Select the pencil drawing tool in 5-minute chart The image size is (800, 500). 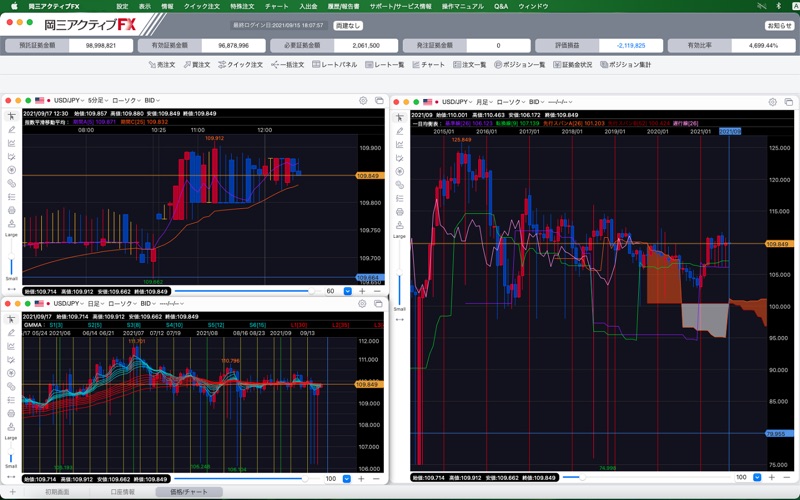point(12,129)
